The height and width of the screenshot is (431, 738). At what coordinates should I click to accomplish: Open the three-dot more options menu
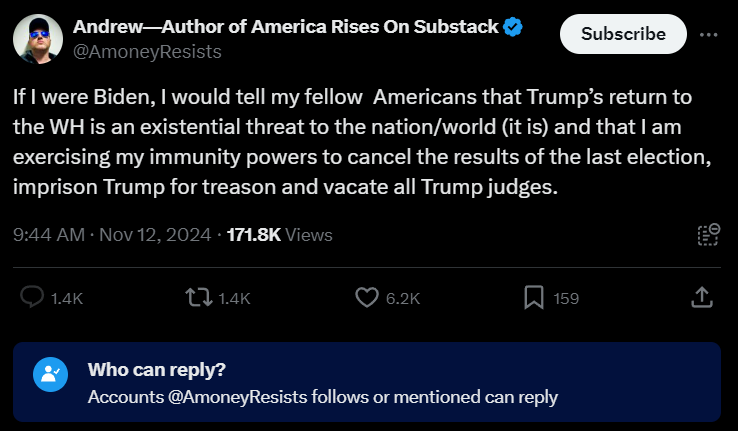click(708, 35)
